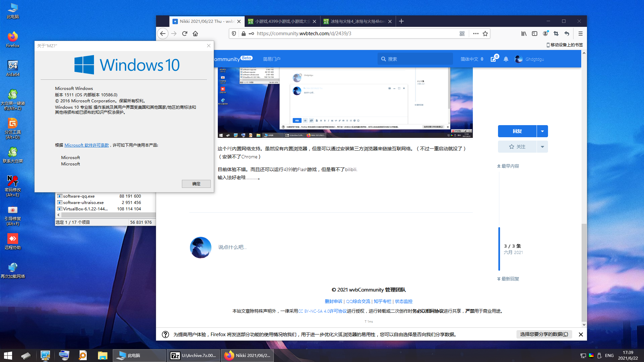Select the 远程协助 desktop icon

[x=13, y=242]
